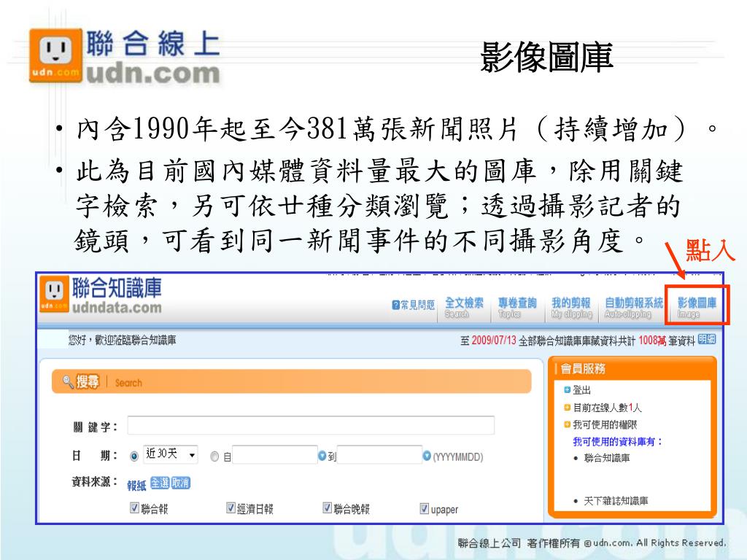Click the magnifier icon beside 搜尋
The image size is (747, 560).
coord(68,381)
